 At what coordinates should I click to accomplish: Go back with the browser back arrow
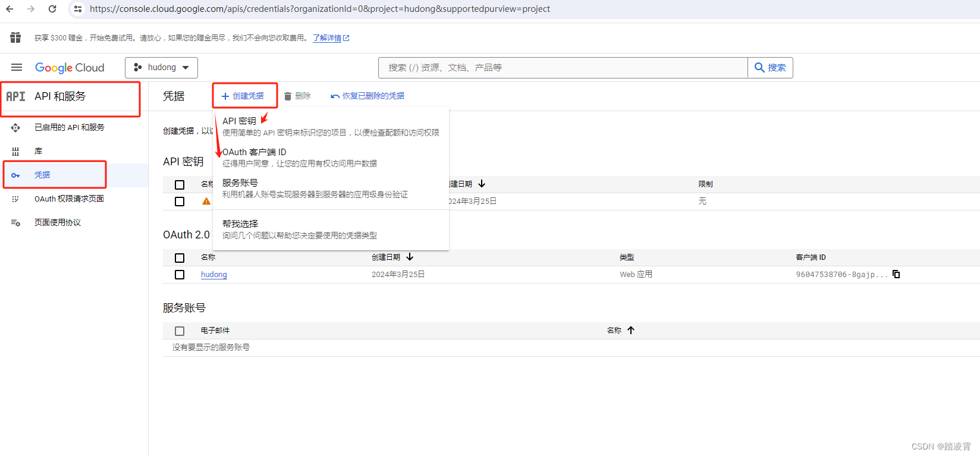click(x=10, y=9)
